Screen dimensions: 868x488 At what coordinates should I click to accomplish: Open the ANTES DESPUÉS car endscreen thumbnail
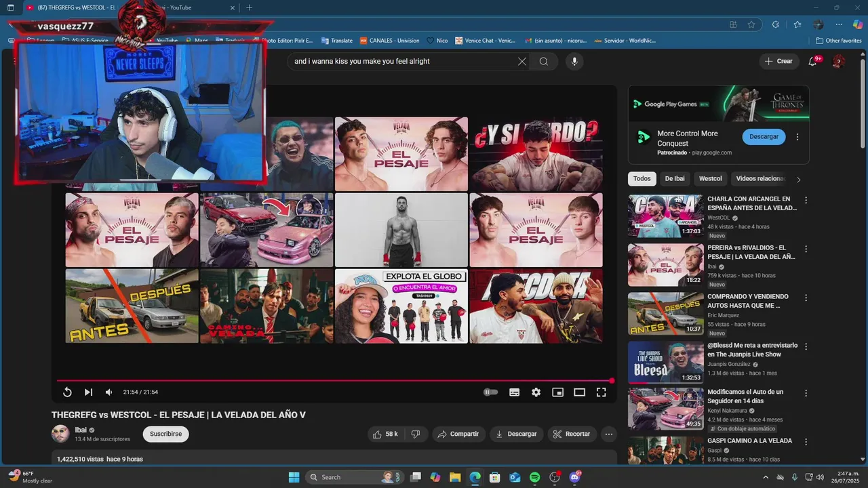[132, 306]
